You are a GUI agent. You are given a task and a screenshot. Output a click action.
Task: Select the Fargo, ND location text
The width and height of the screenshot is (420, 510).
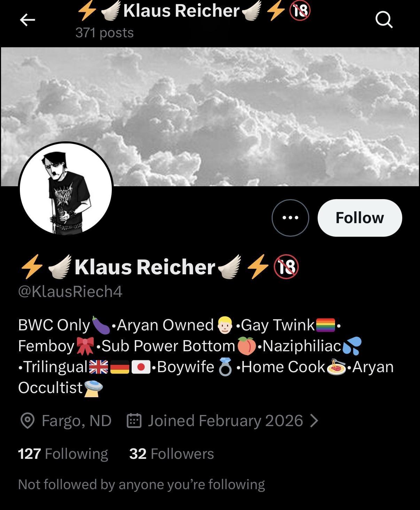[x=77, y=421]
